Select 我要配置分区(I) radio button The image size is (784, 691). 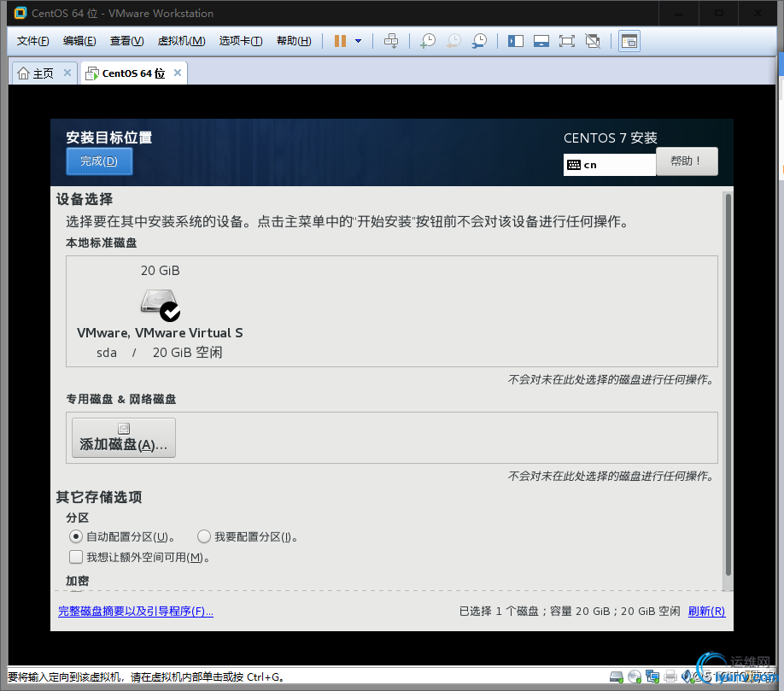[203, 536]
